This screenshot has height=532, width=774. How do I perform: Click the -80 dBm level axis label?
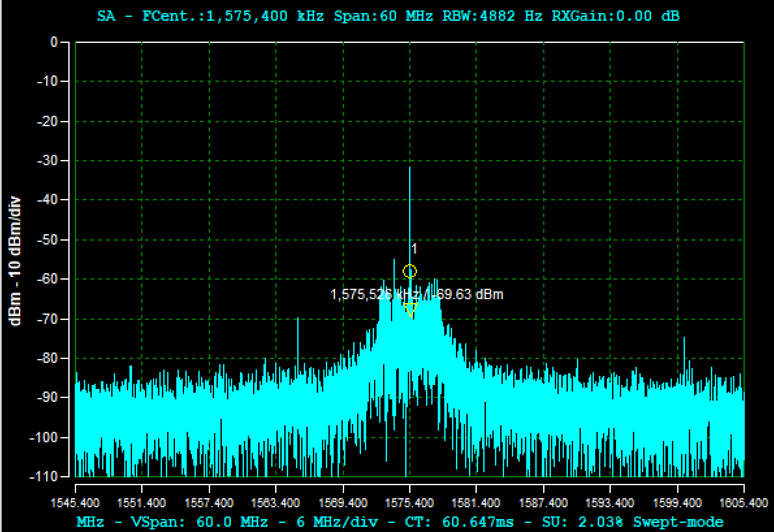pos(48,358)
